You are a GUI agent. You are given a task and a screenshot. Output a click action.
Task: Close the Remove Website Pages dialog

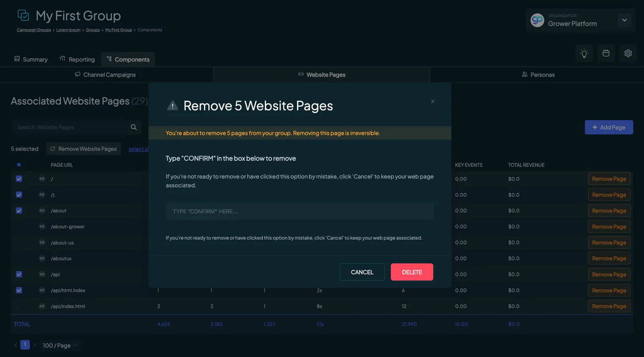coord(433,101)
